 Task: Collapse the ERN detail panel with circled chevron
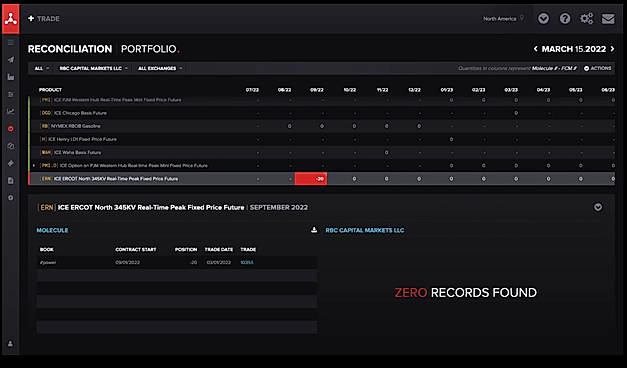(x=598, y=207)
